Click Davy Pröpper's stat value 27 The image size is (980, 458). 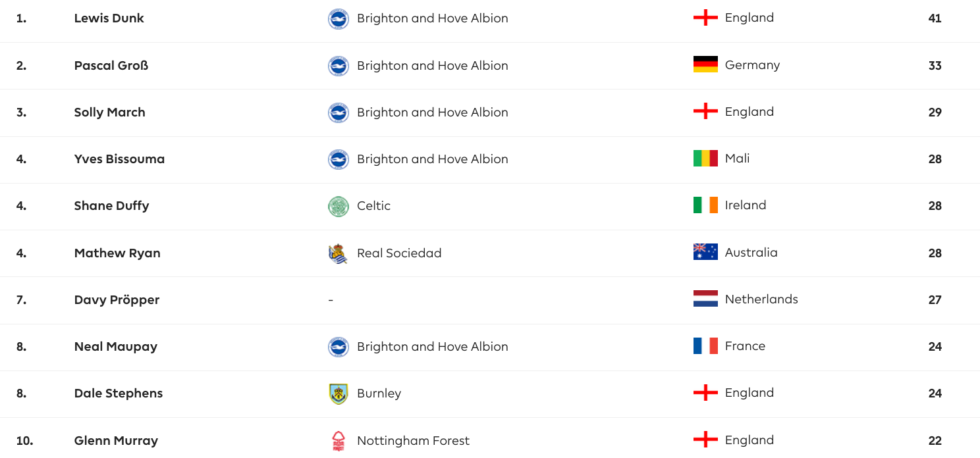pos(935,300)
